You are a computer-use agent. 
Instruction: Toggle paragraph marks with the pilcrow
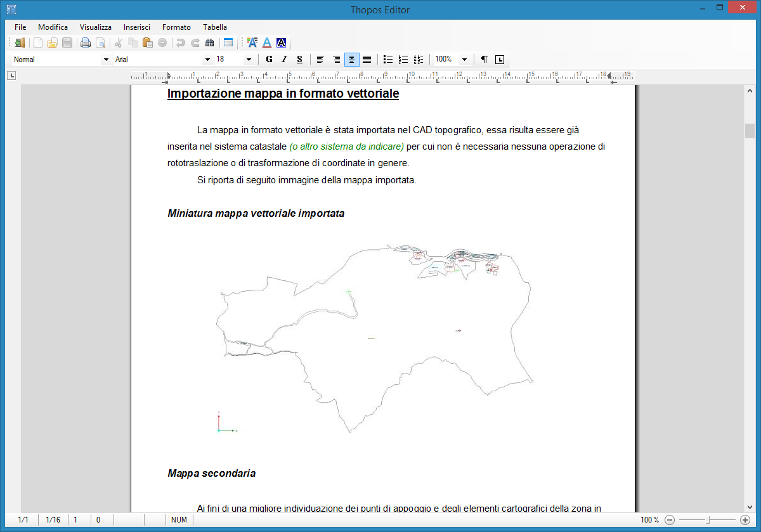484,60
